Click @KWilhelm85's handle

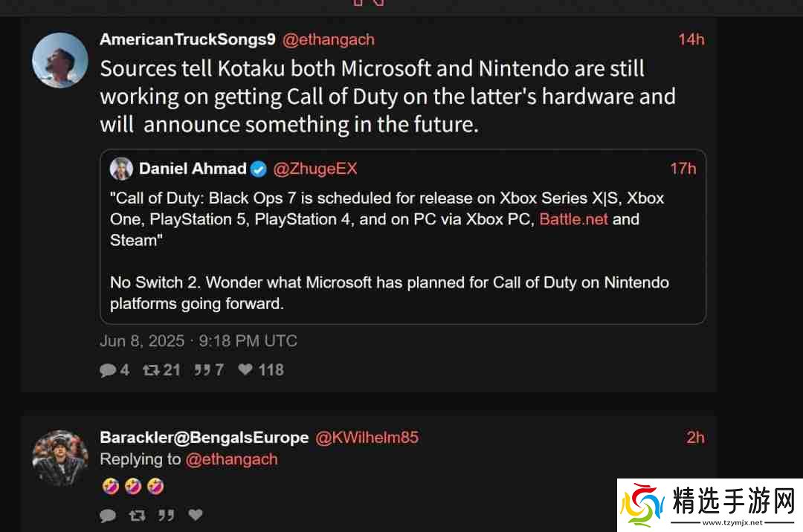pos(367,438)
